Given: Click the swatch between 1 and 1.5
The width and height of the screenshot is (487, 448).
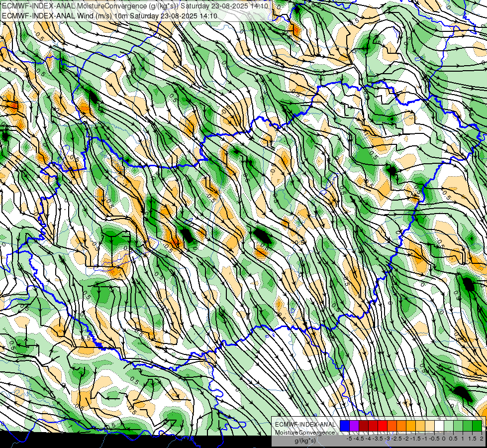Looking at the screenshot, I should (x=468, y=426).
